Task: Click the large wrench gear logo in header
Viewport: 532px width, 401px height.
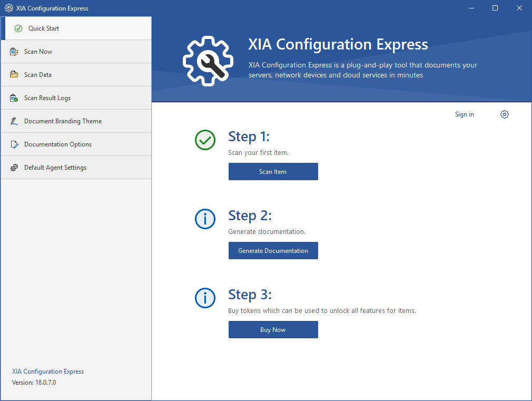Action: click(208, 61)
